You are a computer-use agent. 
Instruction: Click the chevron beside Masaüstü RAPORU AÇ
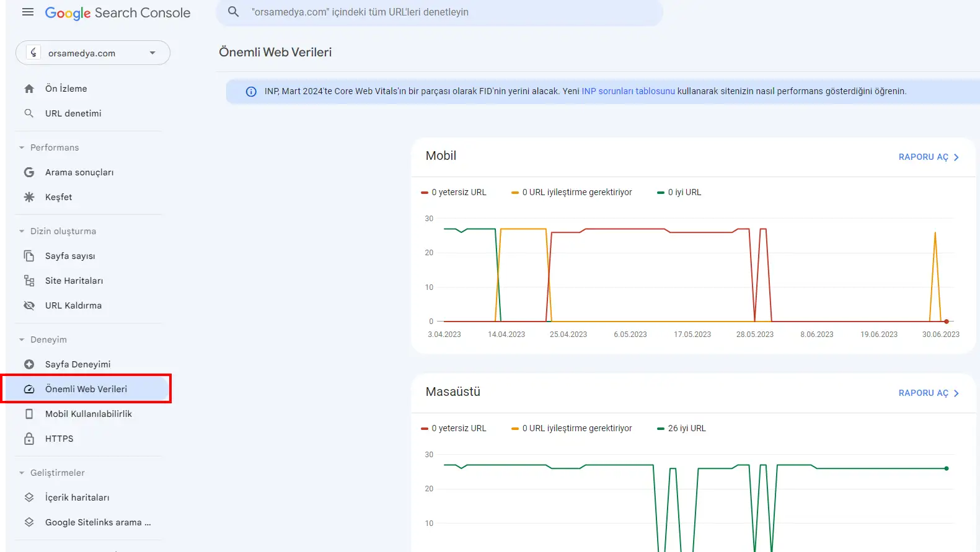coord(956,393)
